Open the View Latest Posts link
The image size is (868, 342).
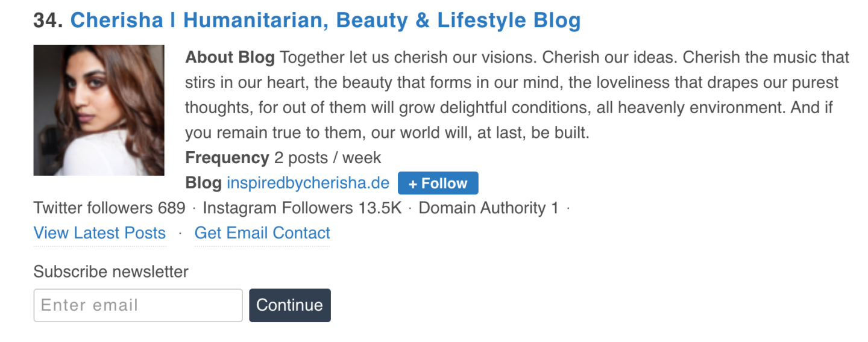(99, 233)
